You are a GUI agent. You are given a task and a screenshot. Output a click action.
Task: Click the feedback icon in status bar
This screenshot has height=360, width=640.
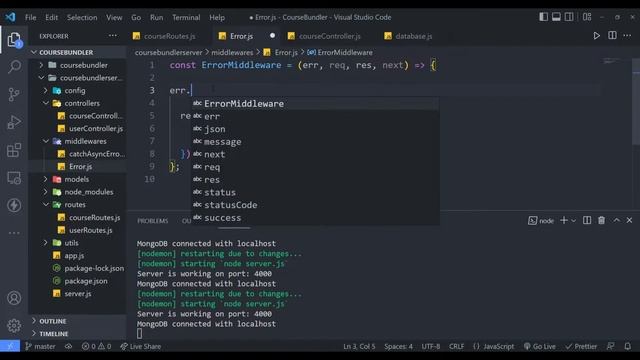pyautogui.click(x=611, y=346)
